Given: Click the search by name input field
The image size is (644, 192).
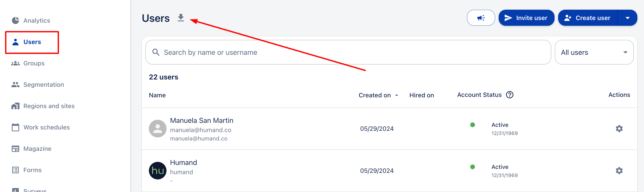Looking at the screenshot, I should tap(350, 52).
